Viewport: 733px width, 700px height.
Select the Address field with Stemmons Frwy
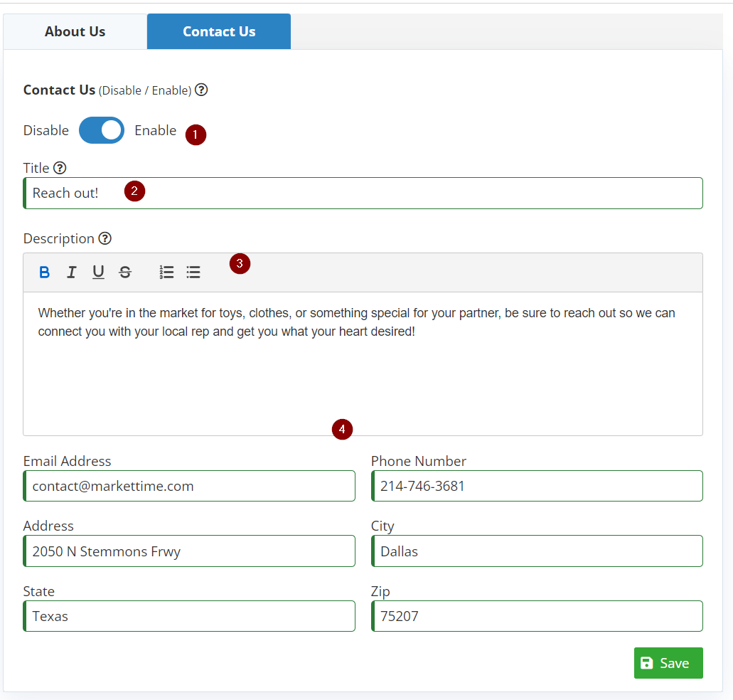[x=190, y=551]
